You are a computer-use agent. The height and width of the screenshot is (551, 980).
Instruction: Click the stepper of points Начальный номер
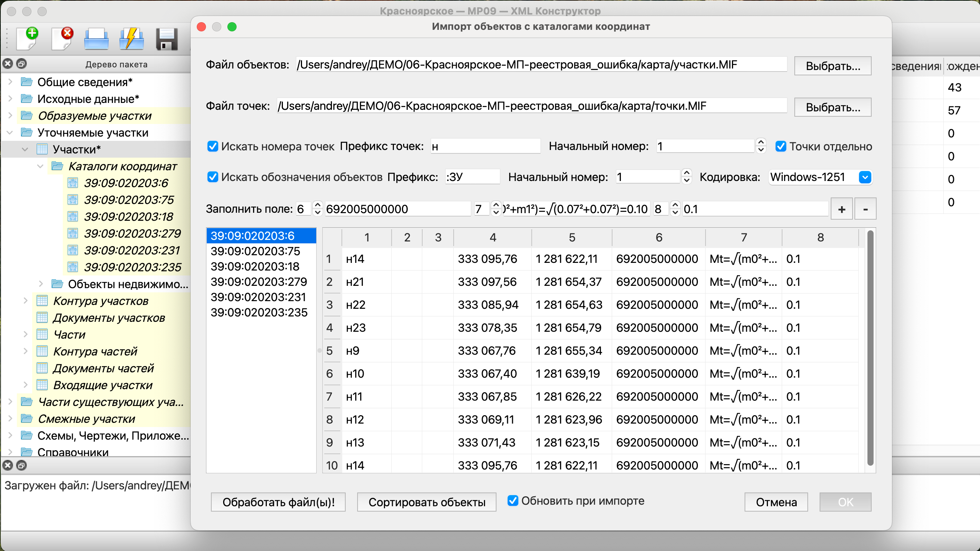[x=761, y=146]
